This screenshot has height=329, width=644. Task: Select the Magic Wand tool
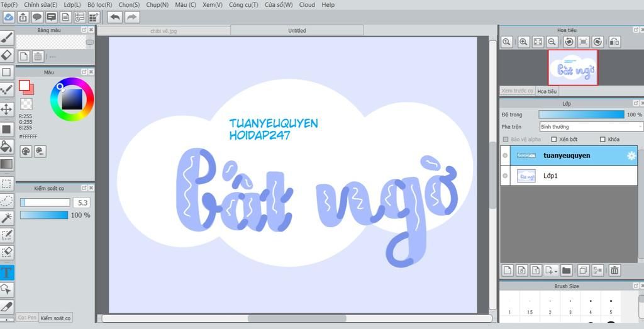[x=6, y=218]
